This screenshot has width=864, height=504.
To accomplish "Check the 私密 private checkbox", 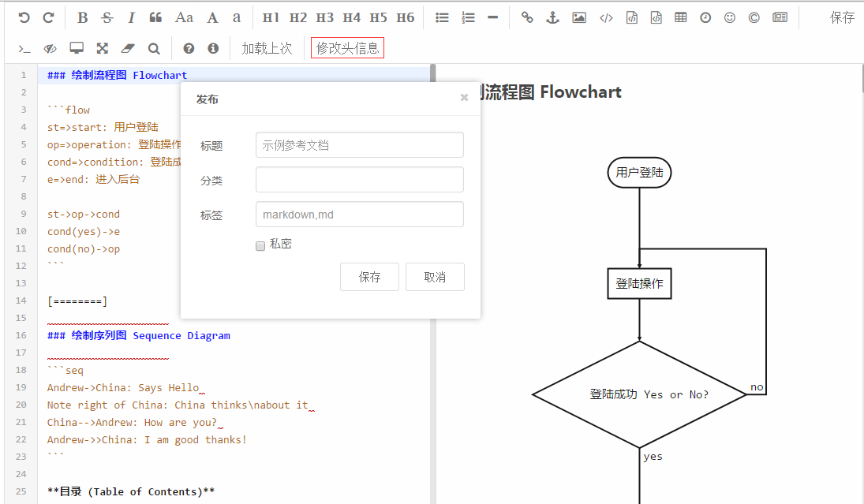I will (260, 245).
